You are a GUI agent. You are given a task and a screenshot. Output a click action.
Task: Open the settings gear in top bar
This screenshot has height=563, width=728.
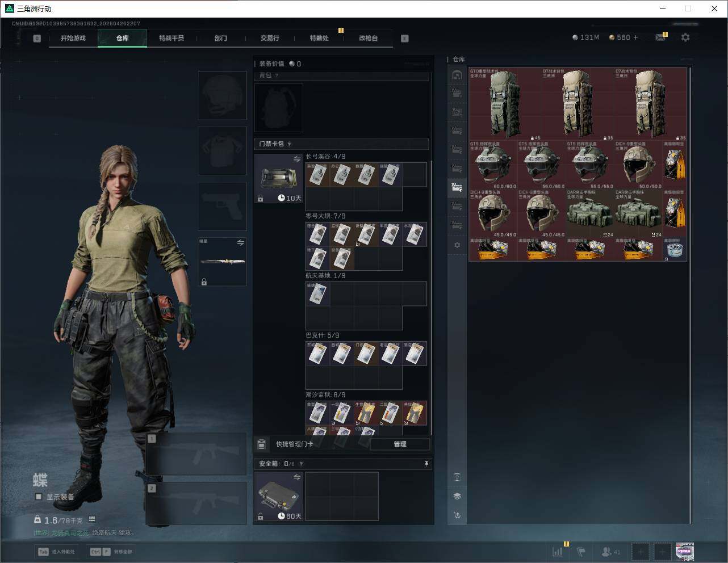[x=685, y=37]
